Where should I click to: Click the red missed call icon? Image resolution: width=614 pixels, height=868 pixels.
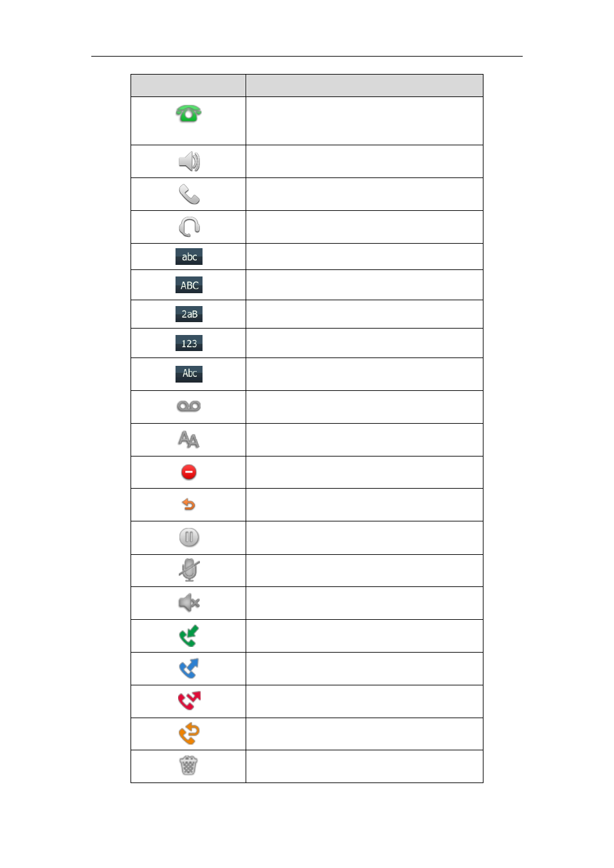pos(189,701)
